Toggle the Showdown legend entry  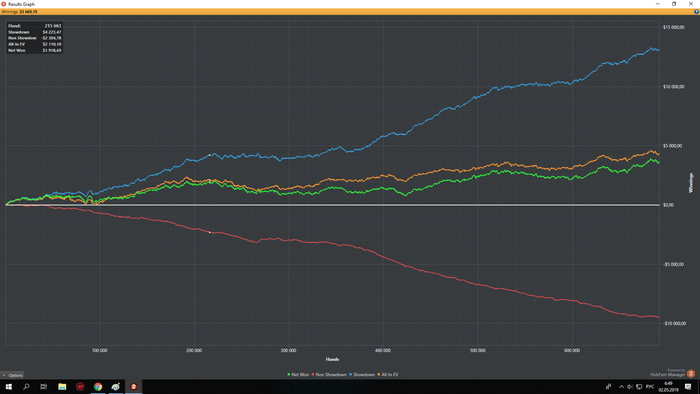click(x=362, y=375)
